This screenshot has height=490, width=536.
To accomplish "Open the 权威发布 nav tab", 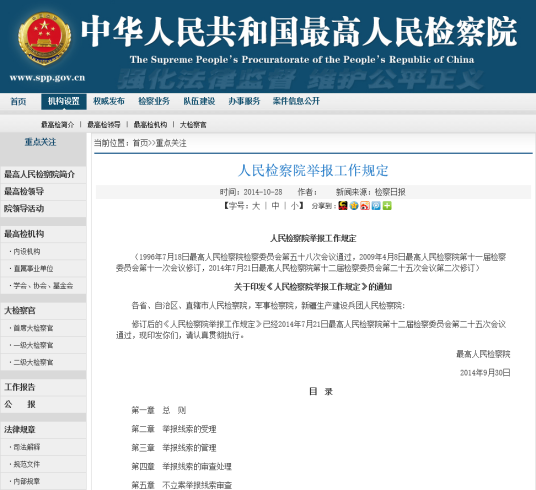I will coord(109,101).
